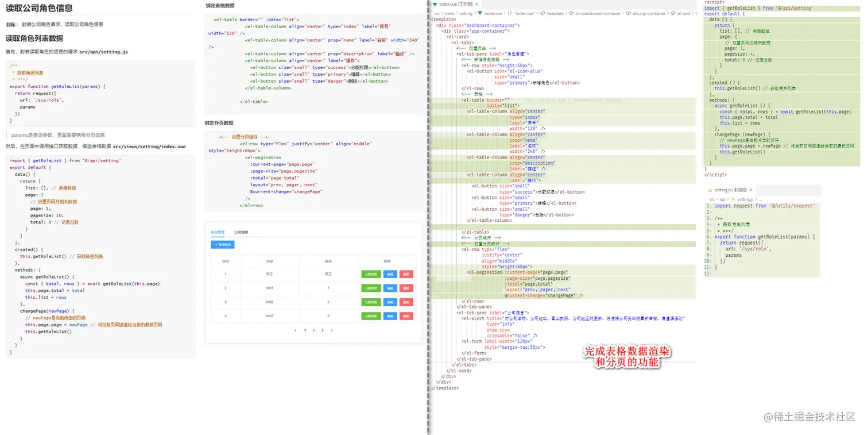
Task: Go to next page in role table pagination
Action: click(x=331, y=330)
